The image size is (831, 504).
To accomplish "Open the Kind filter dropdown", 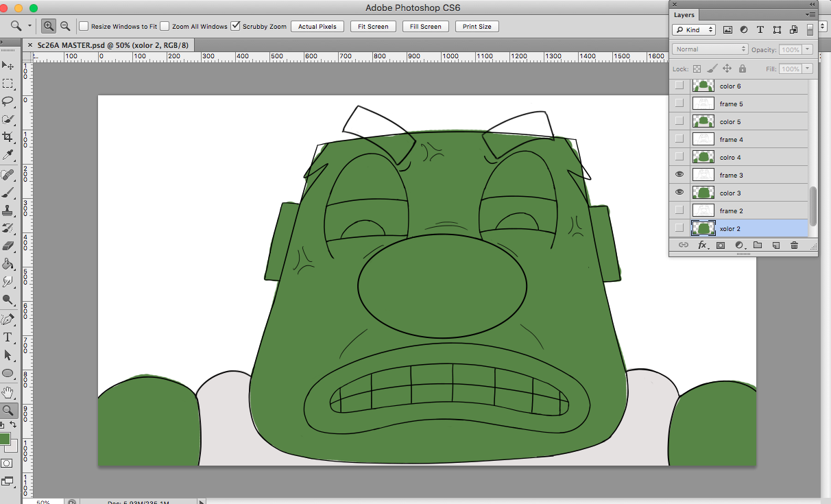I will 694,29.
